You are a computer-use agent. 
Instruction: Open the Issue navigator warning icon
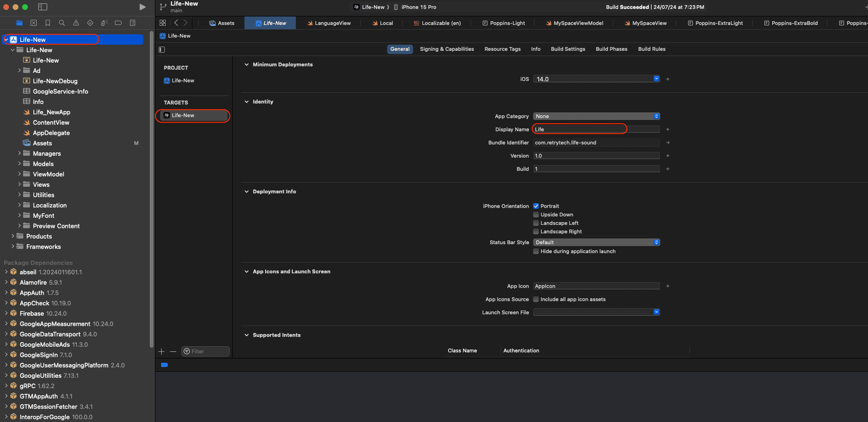tap(76, 23)
